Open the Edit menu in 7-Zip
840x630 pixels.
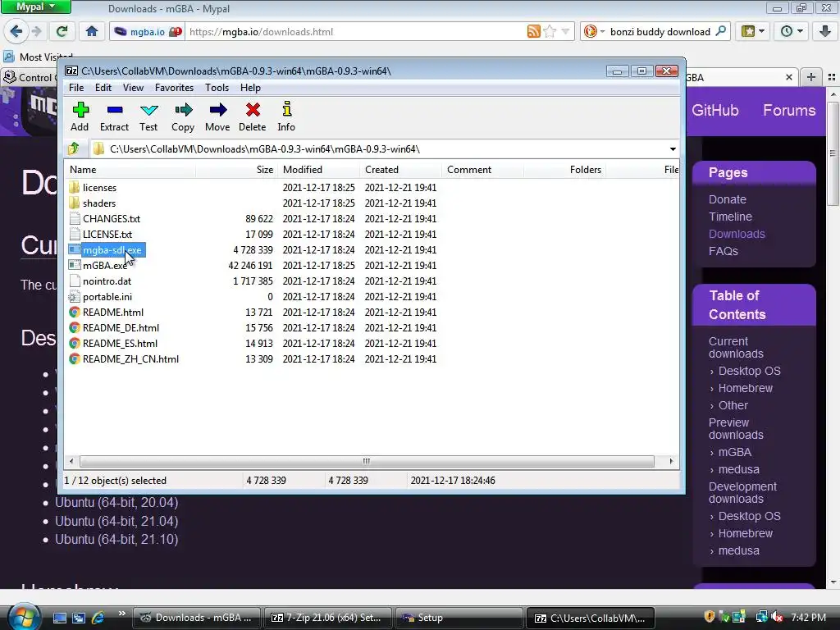pos(103,87)
